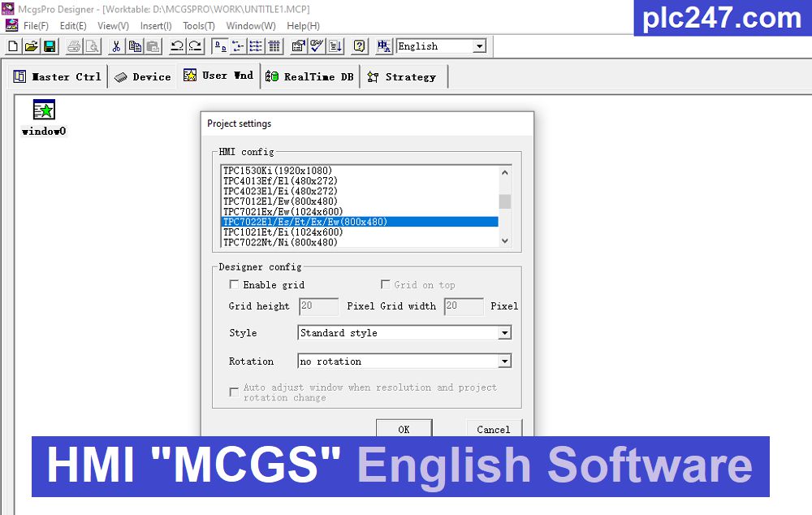812x515 pixels.
Task: Open the File(F) menu
Action: click(36, 26)
